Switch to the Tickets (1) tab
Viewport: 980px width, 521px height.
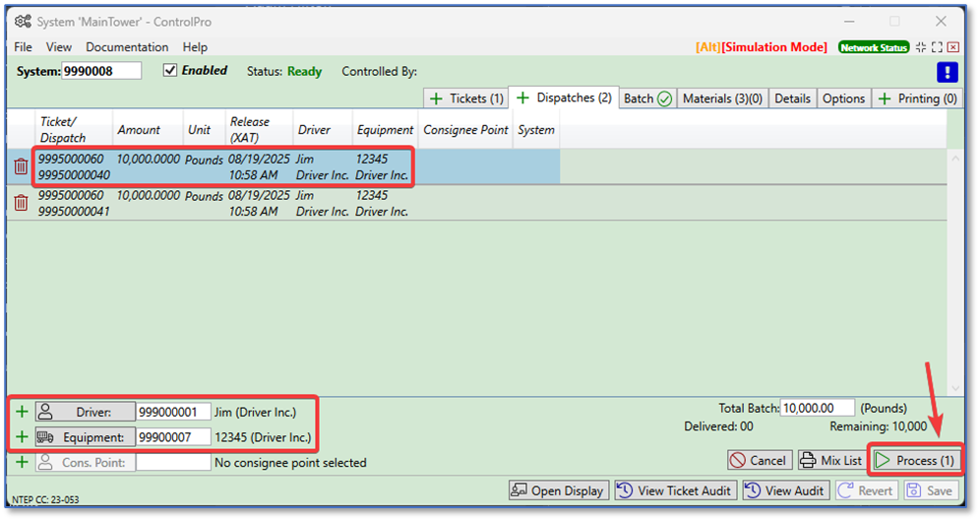(x=467, y=98)
